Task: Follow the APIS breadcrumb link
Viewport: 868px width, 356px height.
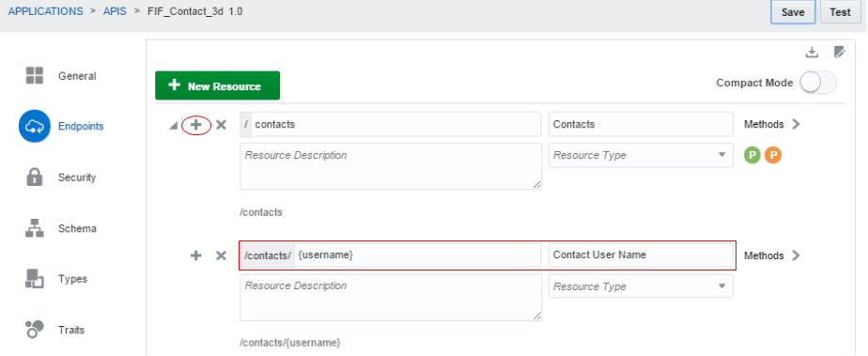Action: (x=115, y=11)
